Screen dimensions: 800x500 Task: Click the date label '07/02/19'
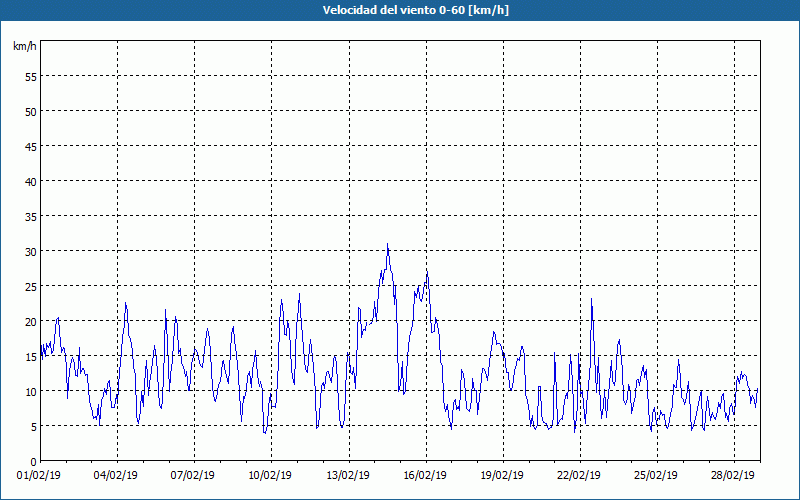(193, 475)
